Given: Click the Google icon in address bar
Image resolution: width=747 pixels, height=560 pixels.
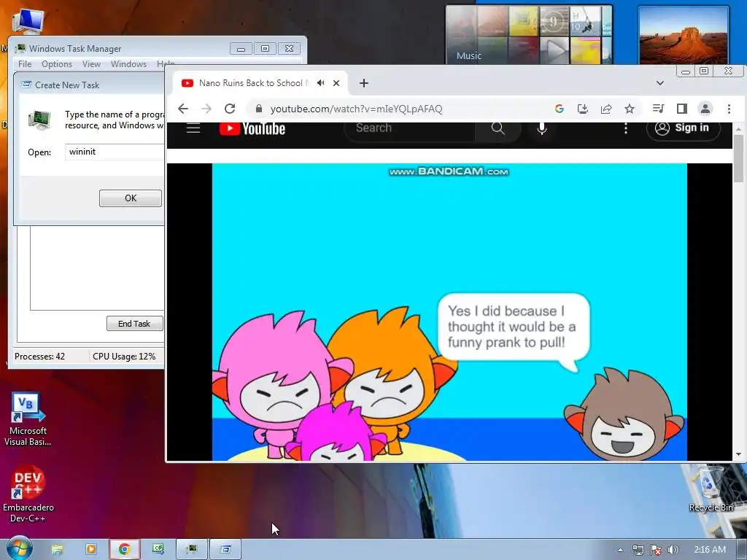Looking at the screenshot, I should (560, 109).
